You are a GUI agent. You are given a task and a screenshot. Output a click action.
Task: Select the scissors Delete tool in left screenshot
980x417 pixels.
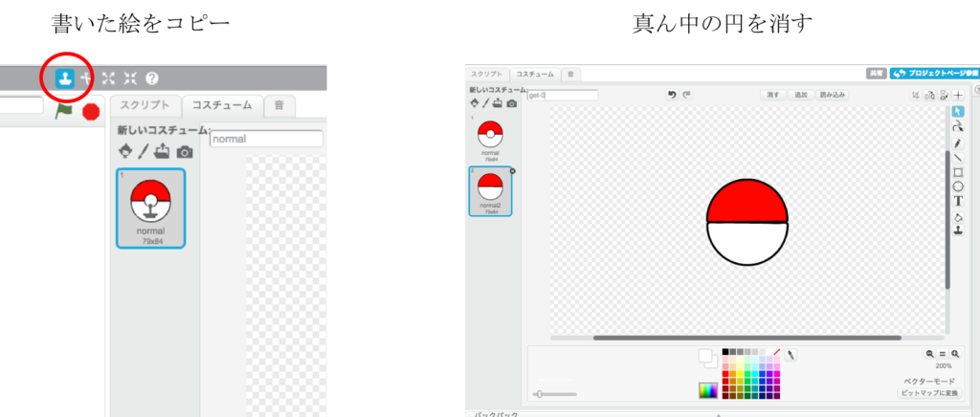tap(87, 78)
